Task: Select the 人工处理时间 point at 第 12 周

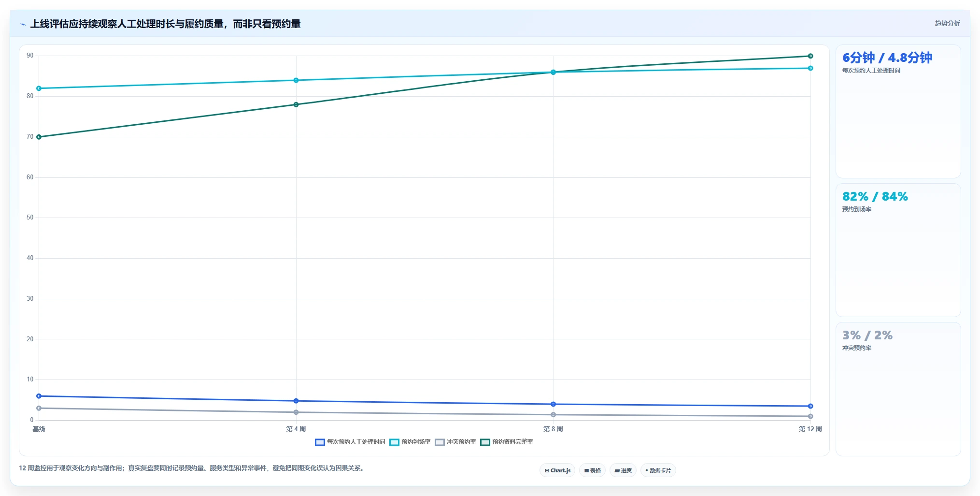Action: [810, 406]
